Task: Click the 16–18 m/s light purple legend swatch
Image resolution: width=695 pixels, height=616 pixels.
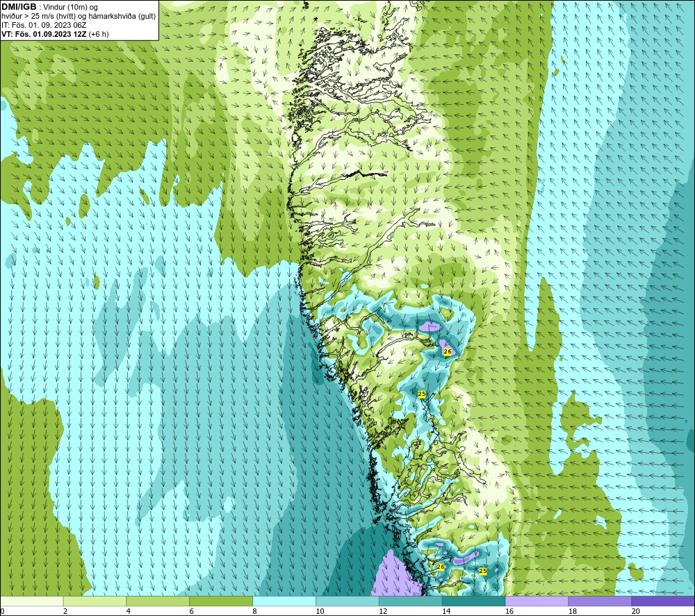Action: pyautogui.click(x=537, y=601)
